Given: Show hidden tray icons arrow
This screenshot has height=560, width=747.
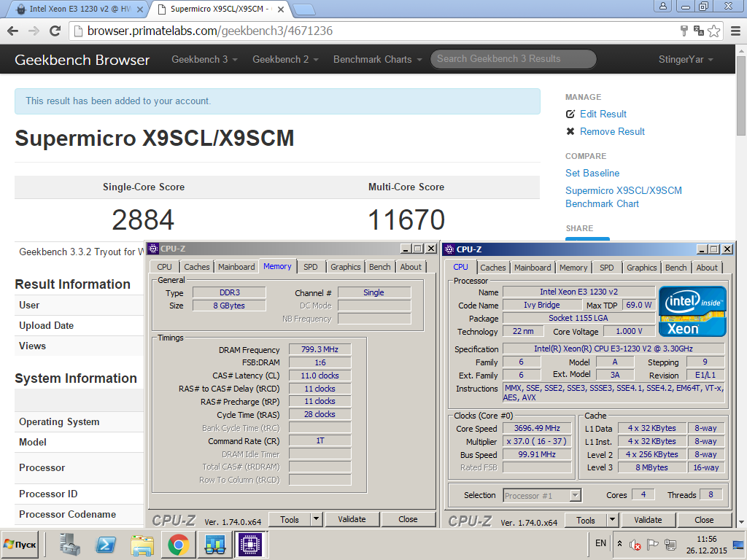Looking at the screenshot, I should click(x=620, y=543).
